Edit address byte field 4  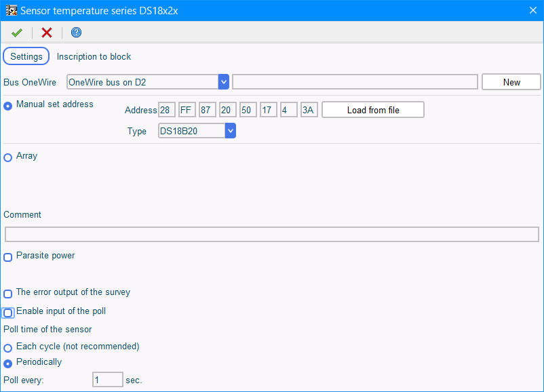point(289,110)
